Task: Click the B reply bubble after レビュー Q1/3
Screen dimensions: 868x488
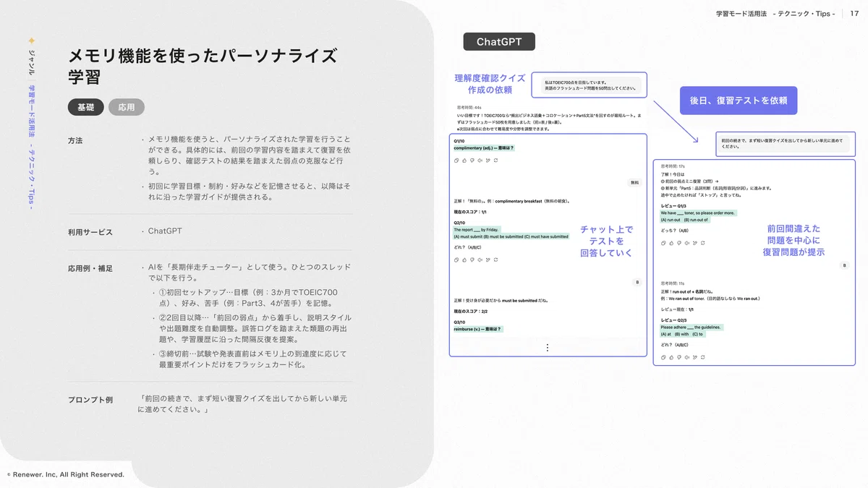Action: click(844, 265)
